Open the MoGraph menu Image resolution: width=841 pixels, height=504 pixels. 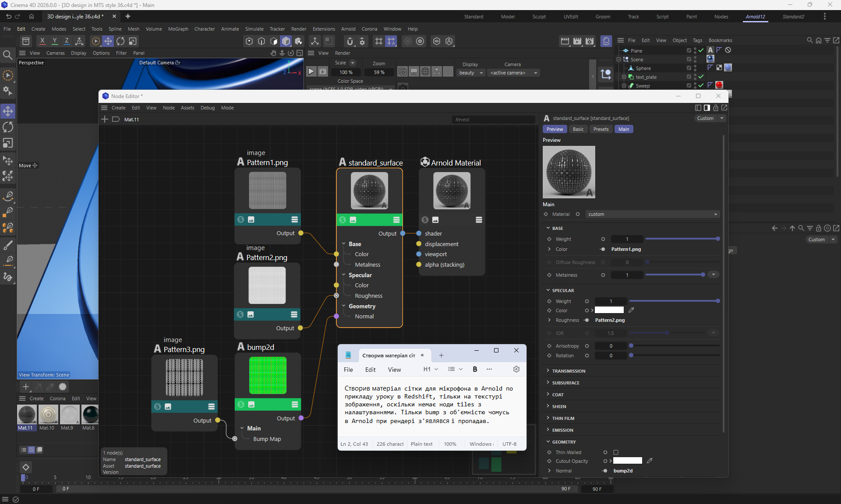(178, 29)
